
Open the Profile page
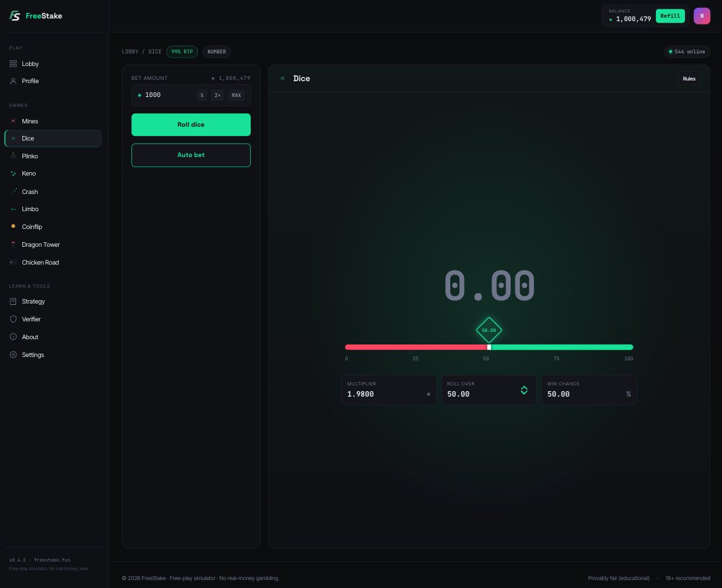tap(53, 81)
